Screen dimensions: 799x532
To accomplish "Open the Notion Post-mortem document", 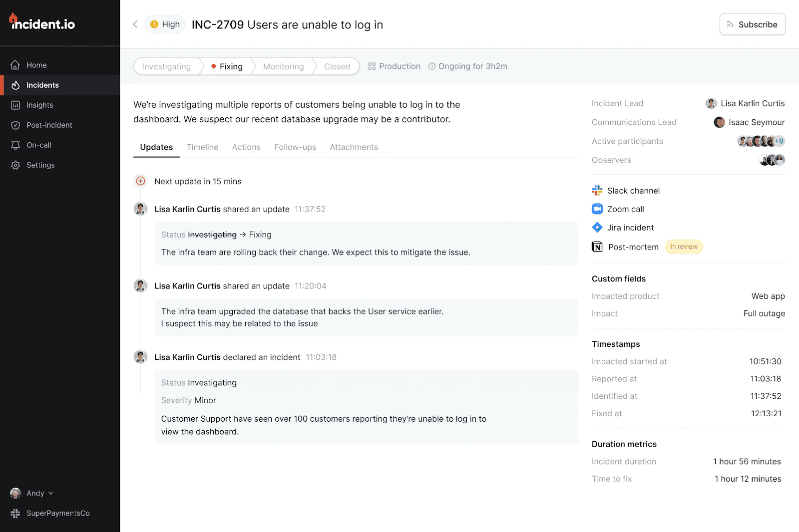I will (x=633, y=247).
